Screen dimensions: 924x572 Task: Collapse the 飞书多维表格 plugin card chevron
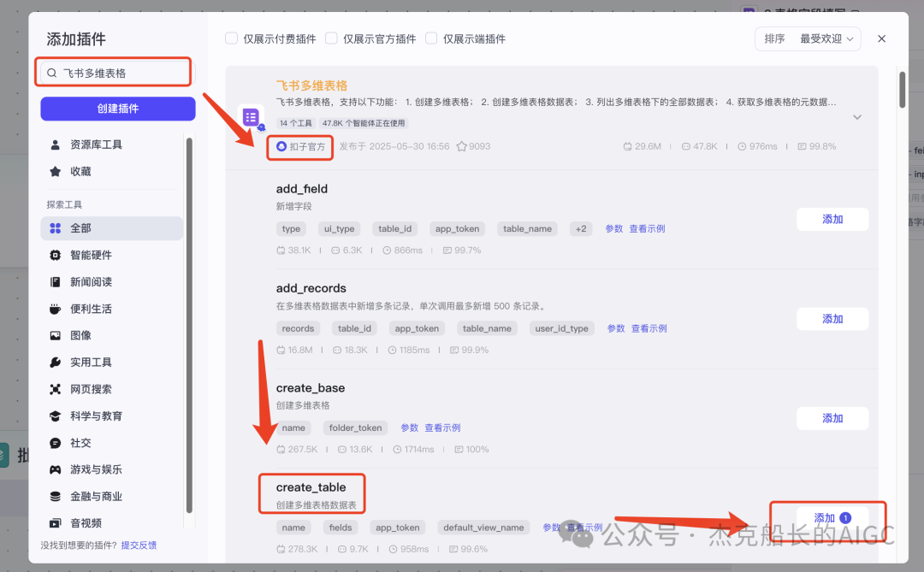857,117
